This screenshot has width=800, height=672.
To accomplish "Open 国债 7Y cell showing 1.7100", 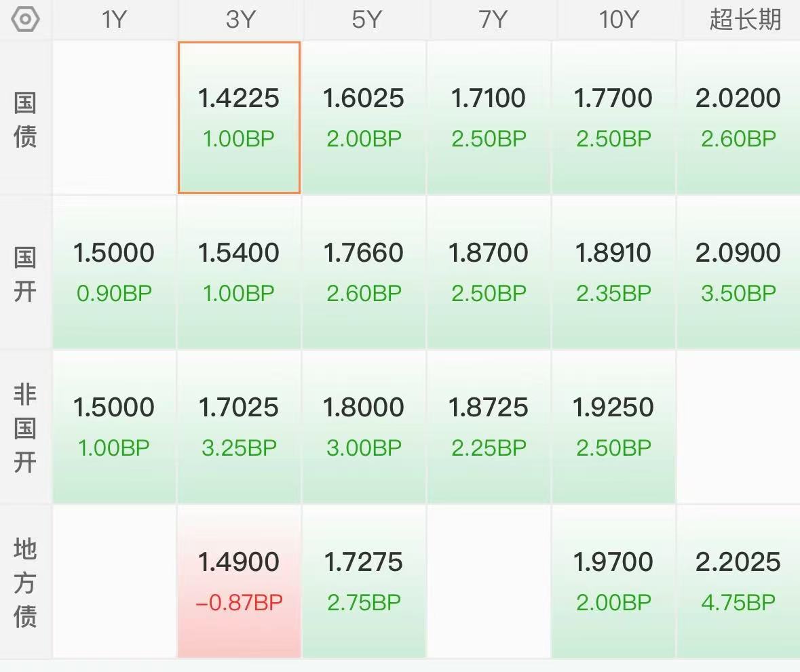I will coord(489,118).
